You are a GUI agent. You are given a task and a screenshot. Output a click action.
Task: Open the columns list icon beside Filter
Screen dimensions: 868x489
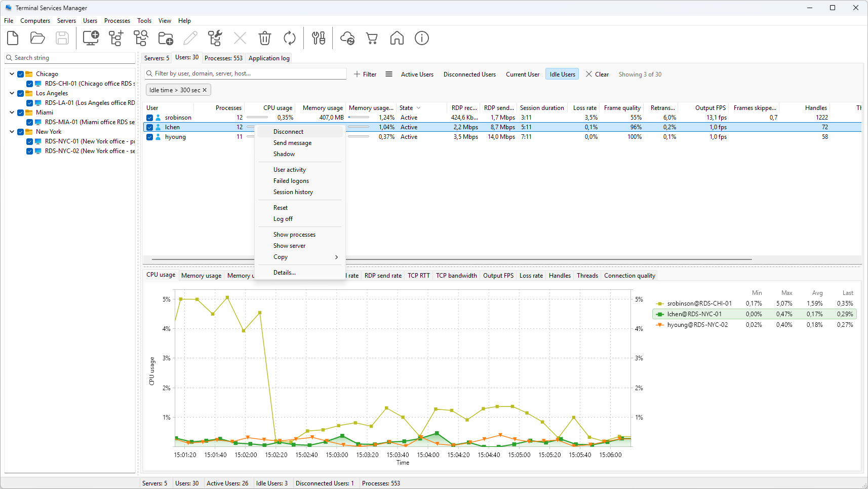[x=389, y=74]
